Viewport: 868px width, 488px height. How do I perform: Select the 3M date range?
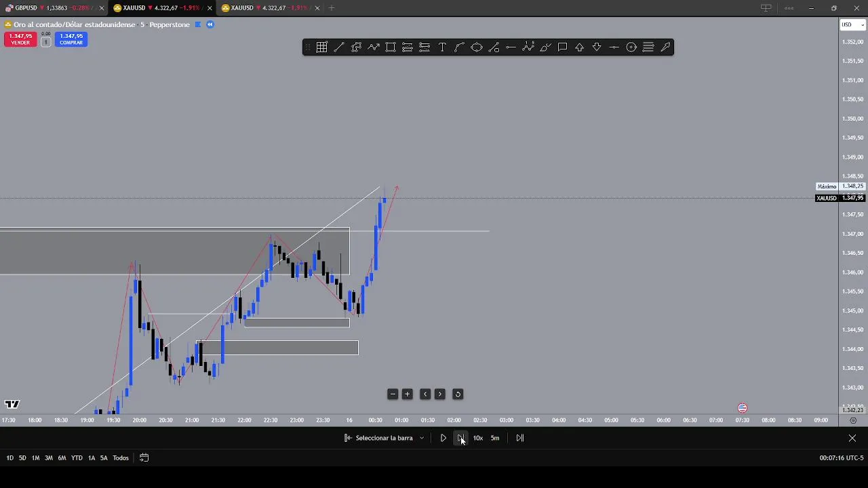pyautogui.click(x=49, y=458)
